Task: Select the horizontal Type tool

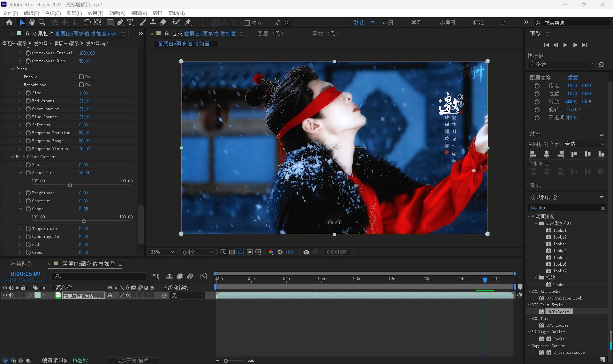Action: tap(130, 23)
